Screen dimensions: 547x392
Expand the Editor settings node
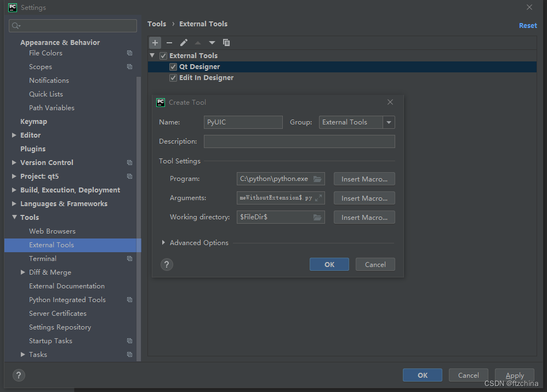(14, 135)
